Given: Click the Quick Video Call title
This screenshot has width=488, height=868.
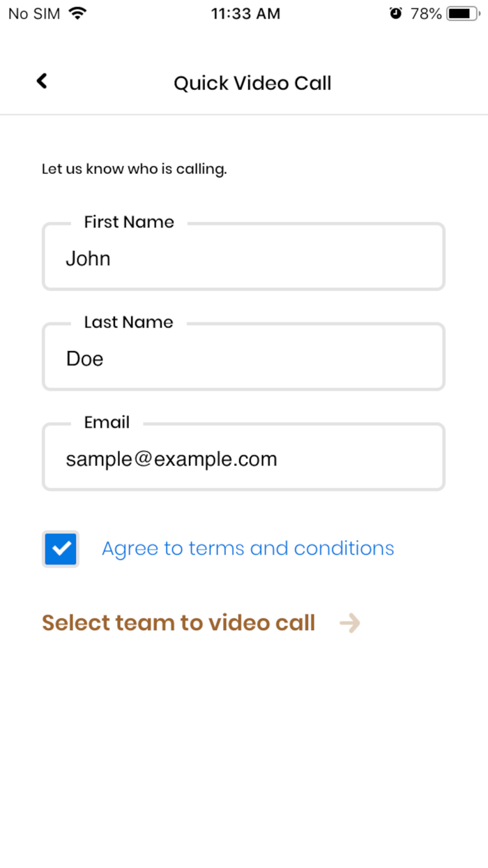Looking at the screenshot, I should [x=252, y=83].
